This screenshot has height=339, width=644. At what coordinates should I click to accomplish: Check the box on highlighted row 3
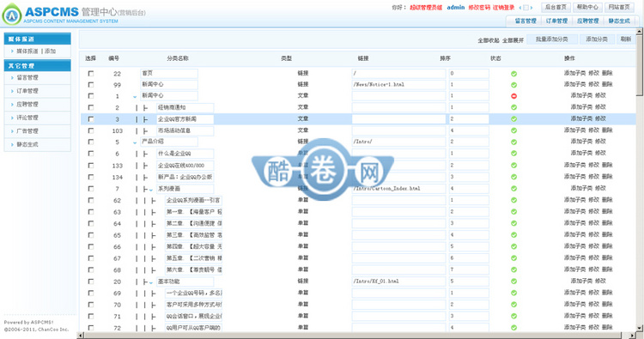click(x=91, y=119)
